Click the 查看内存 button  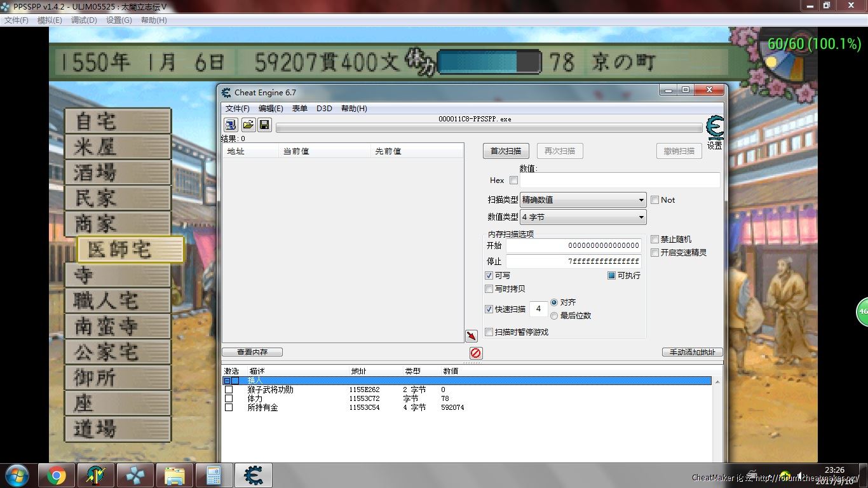[252, 352]
